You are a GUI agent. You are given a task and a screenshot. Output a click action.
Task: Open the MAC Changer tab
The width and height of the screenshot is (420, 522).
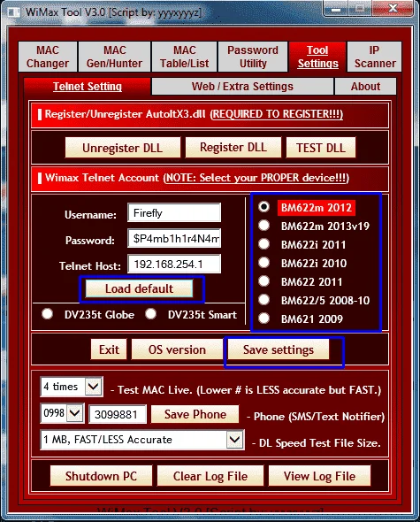pyautogui.click(x=48, y=57)
